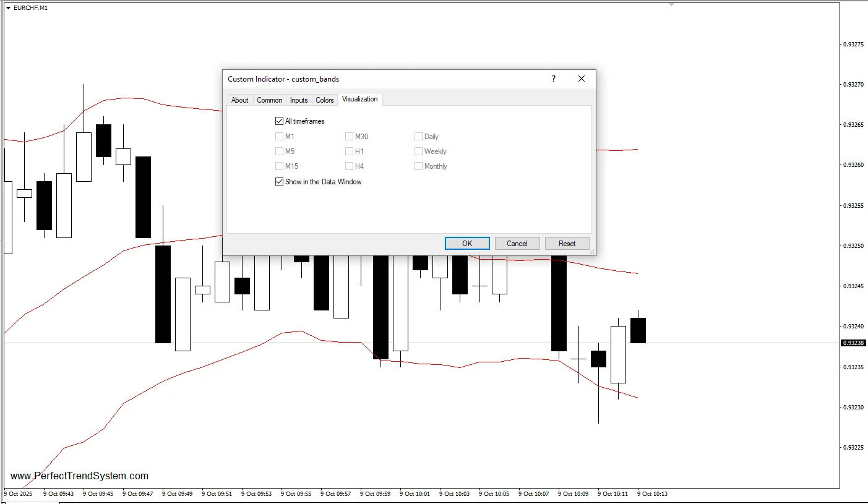Switch to the Colors tab

coord(325,100)
